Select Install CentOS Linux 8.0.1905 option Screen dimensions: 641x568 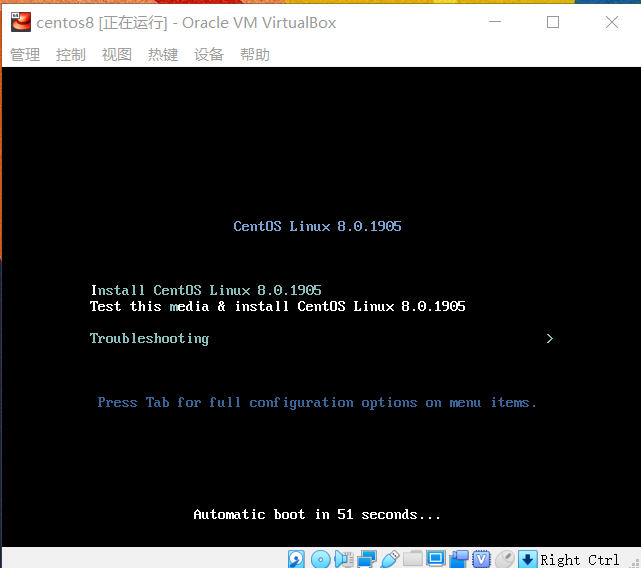(x=205, y=290)
